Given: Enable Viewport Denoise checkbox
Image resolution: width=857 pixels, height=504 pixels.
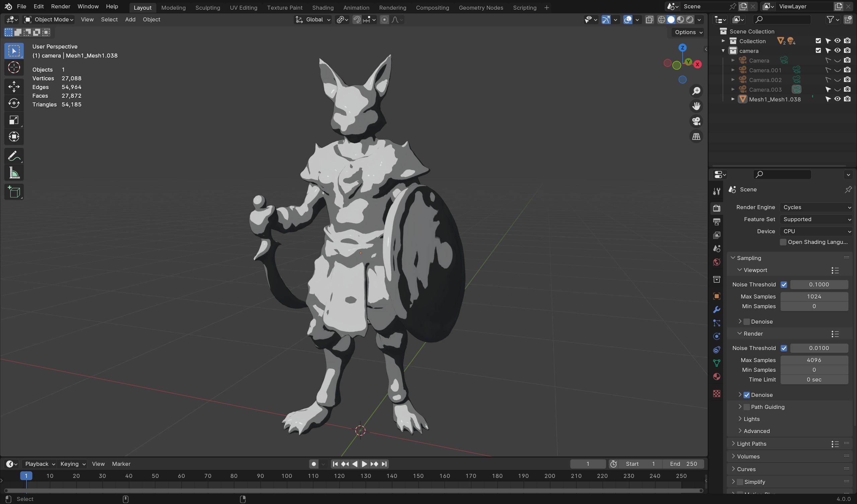Looking at the screenshot, I should pos(747,321).
